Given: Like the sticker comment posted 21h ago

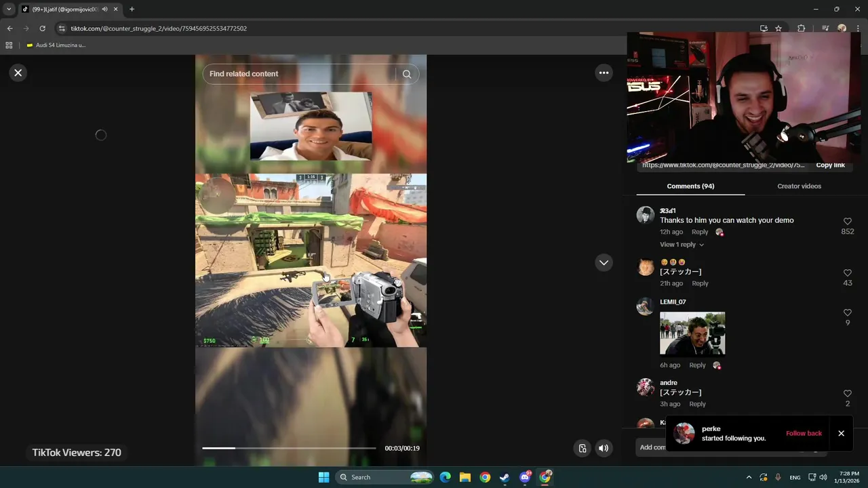Looking at the screenshot, I should click(x=847, y=273).
